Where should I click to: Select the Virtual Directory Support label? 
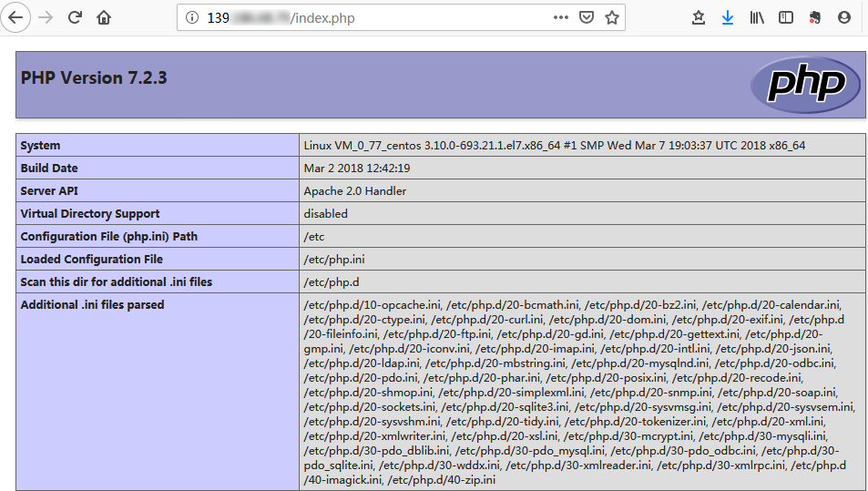[89, 214]
